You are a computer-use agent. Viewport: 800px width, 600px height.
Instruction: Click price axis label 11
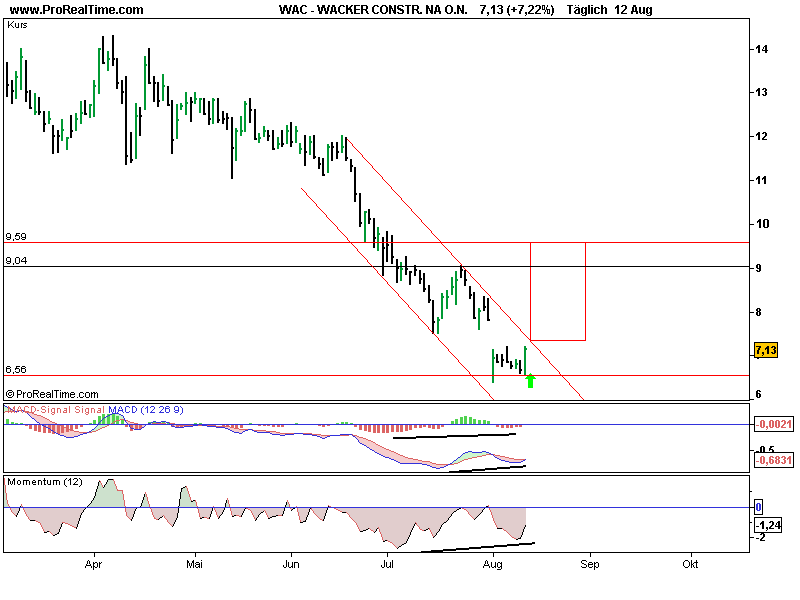[762, 180]
